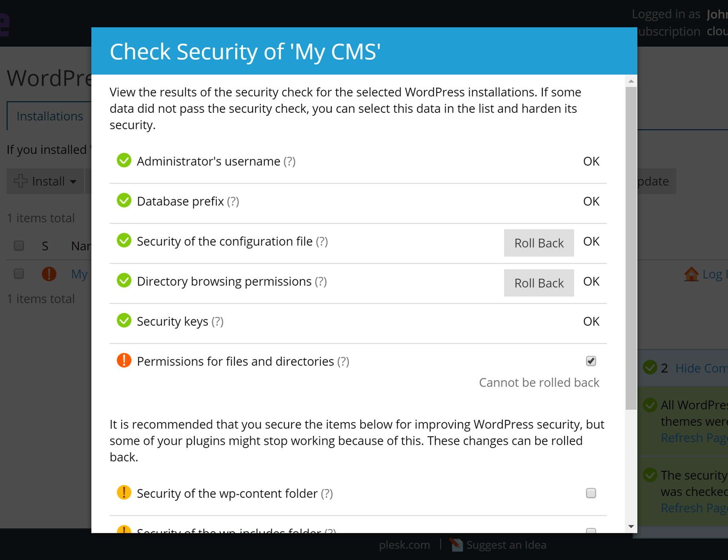Click the Hide Completed link in notifications
This screenshot has width=728, height=560.
(x=701, y=368)
